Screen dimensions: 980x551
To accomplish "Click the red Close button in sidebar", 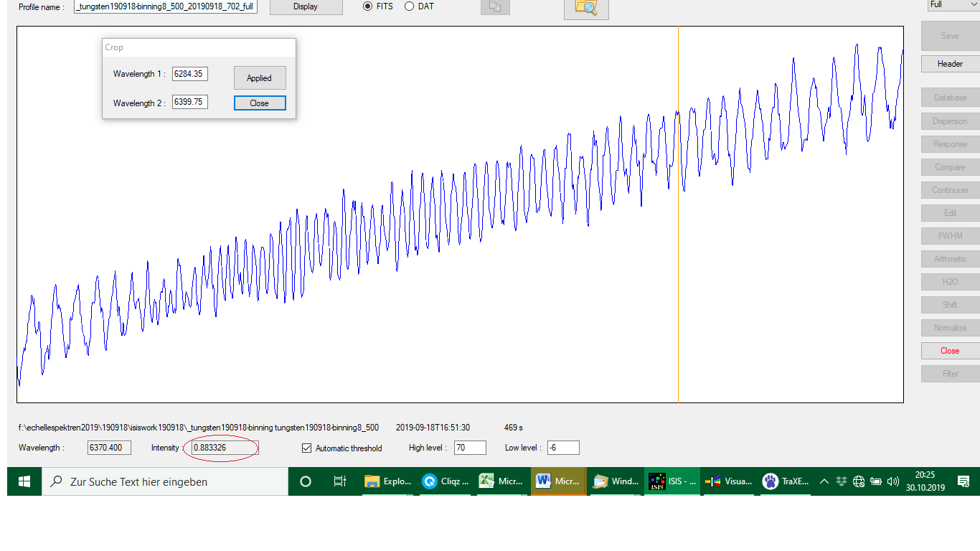I will [950, 351].
